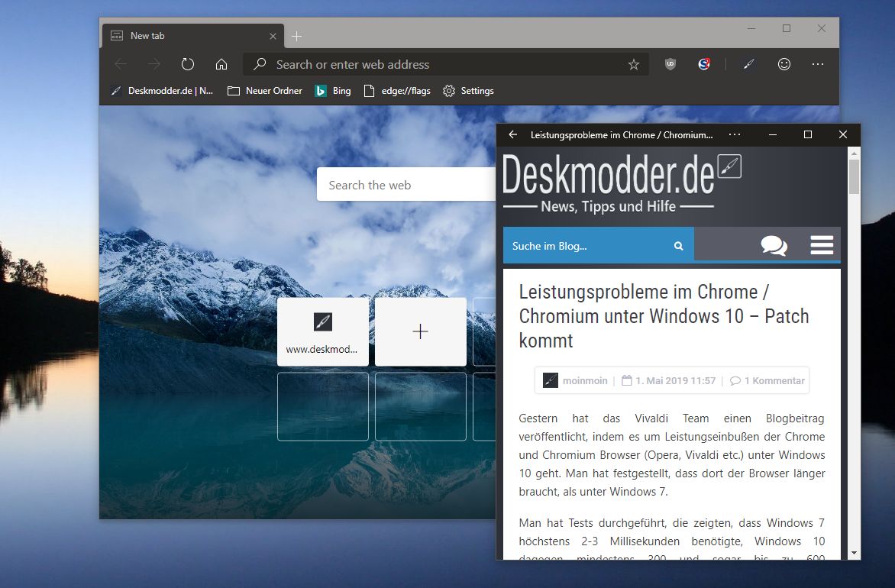The width and height of the screenshot is (895, 588).
Task: Go back in the Deskmodder app window
Action: [x=512, y=134]
